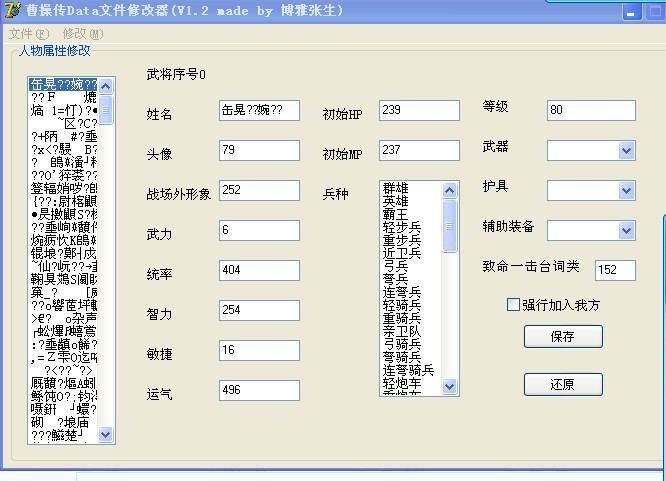Minimize the Data file editor window

631,13
